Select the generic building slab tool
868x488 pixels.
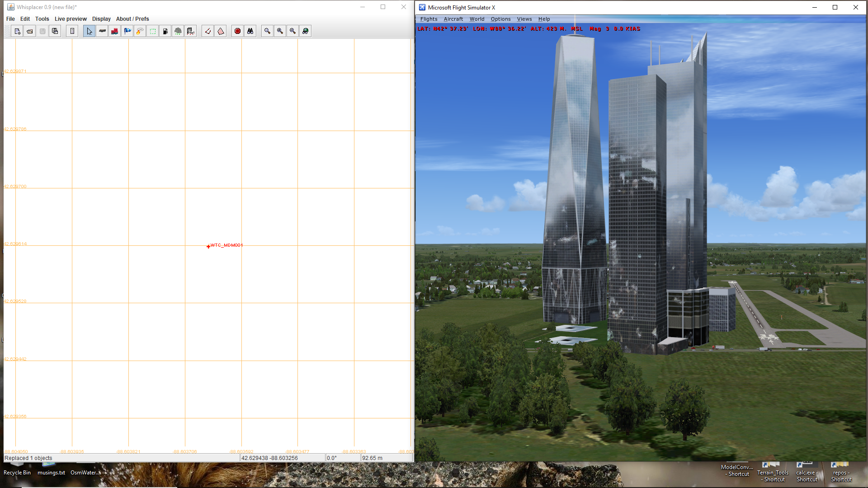pyautogui.click(x=102, y=31)
